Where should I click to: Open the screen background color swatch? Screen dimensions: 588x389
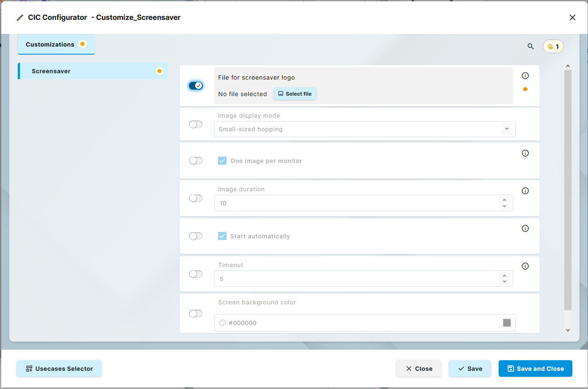[x=506, y=323]
